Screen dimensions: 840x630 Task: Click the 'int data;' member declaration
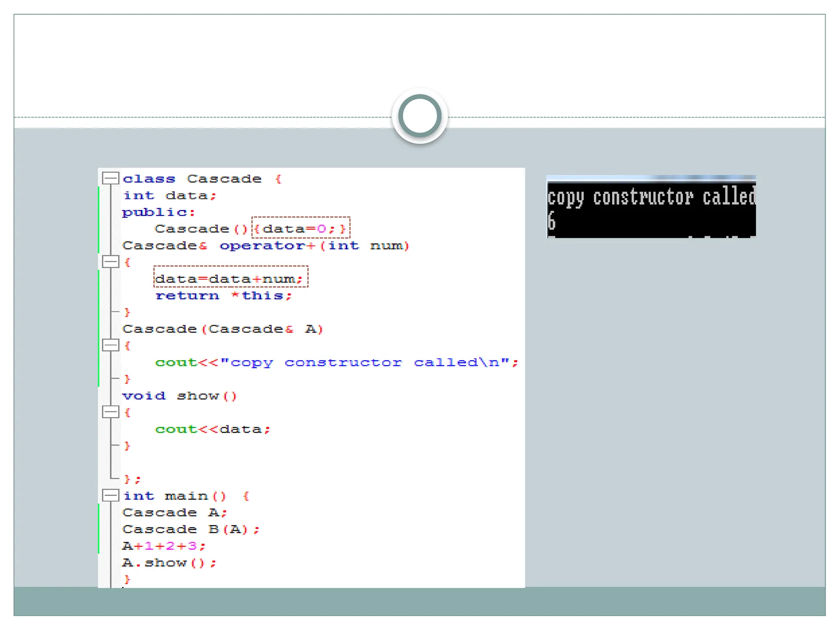169,196
